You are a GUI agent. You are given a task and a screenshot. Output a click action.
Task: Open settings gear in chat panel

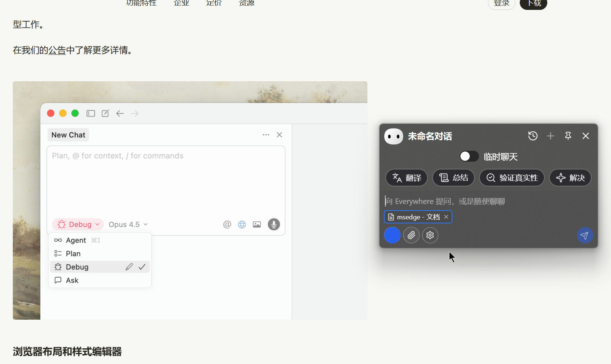[430, 235]
